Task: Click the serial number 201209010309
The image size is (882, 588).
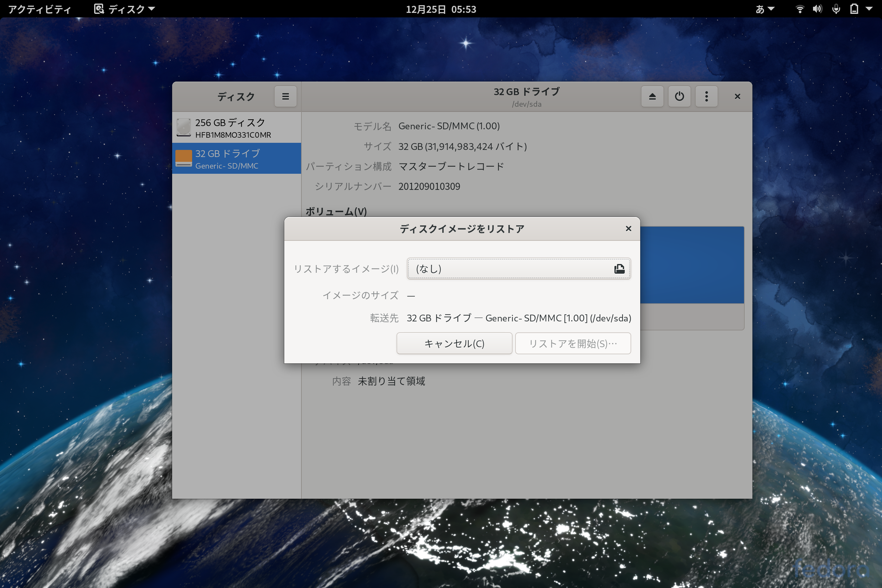Action: (429, 186)
